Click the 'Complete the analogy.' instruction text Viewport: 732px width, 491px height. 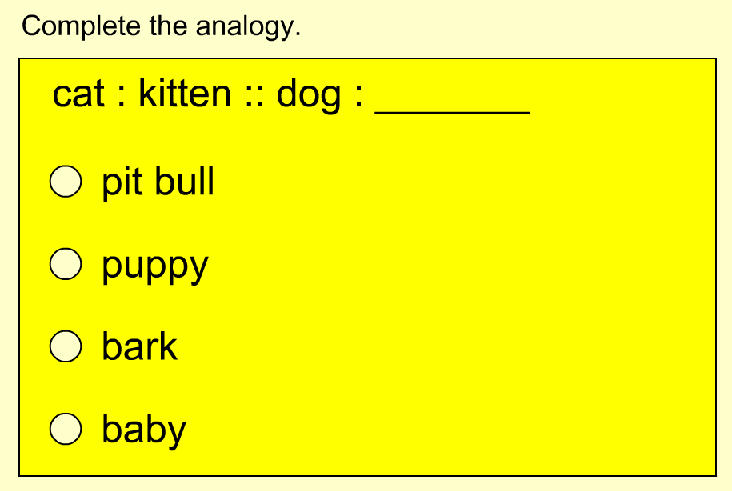pyautogui.click(x=161, y=27)
